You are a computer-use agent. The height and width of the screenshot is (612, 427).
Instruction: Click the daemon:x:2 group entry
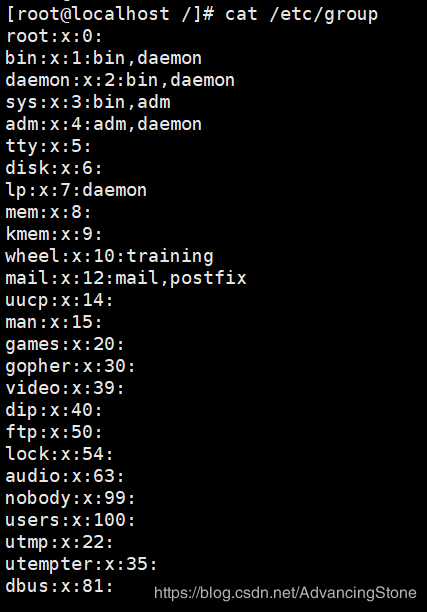[120, 80]
